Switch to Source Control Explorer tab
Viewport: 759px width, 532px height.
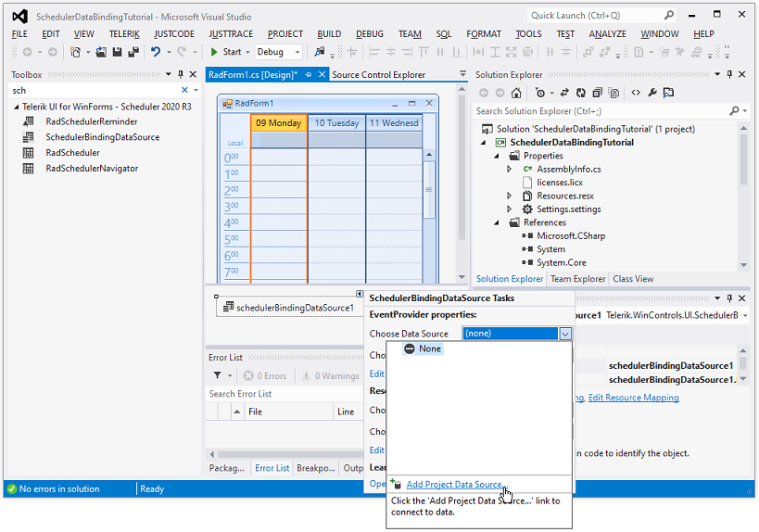[378, 74]
